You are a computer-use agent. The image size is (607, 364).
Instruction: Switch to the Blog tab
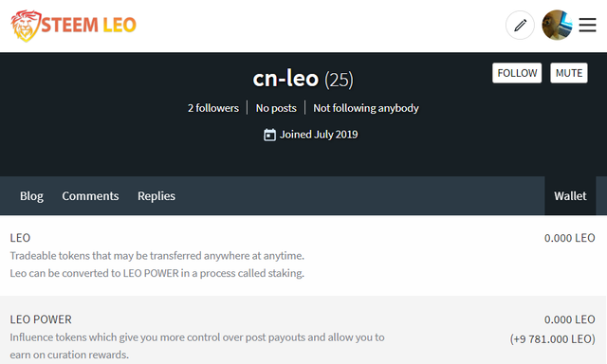[31, 195]
